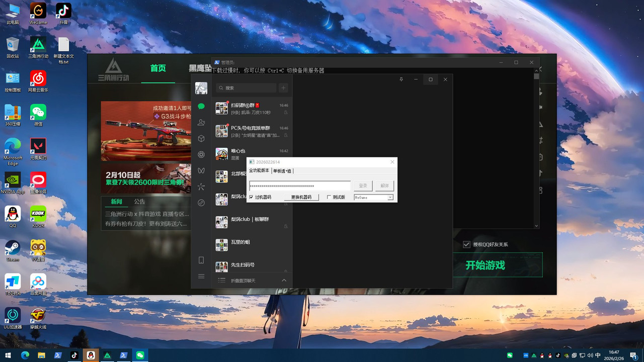Click the plus button beside WeChat search
Viewport: 644px width, 362px height.
pyautogui.click(x=283, y=88)
